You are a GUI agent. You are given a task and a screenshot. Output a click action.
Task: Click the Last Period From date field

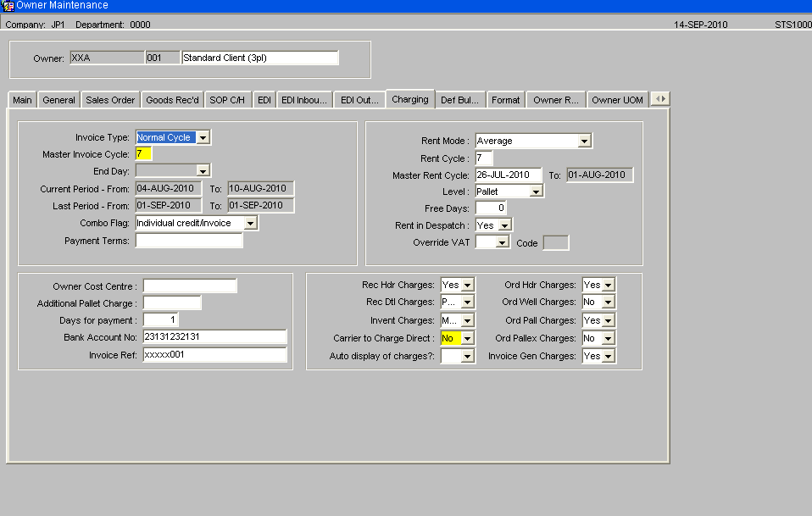tap(169, 206)
